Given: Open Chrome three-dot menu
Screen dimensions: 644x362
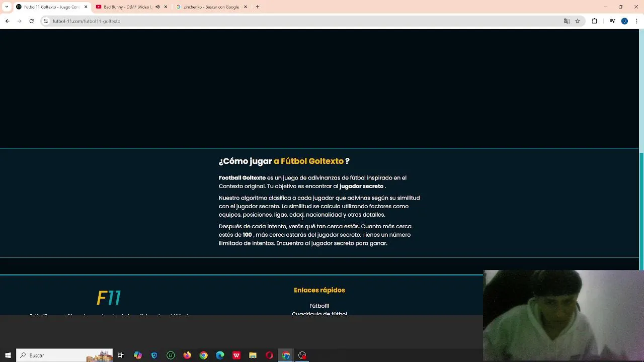Looking at the screenshot, I should click(x=637, y=21).
